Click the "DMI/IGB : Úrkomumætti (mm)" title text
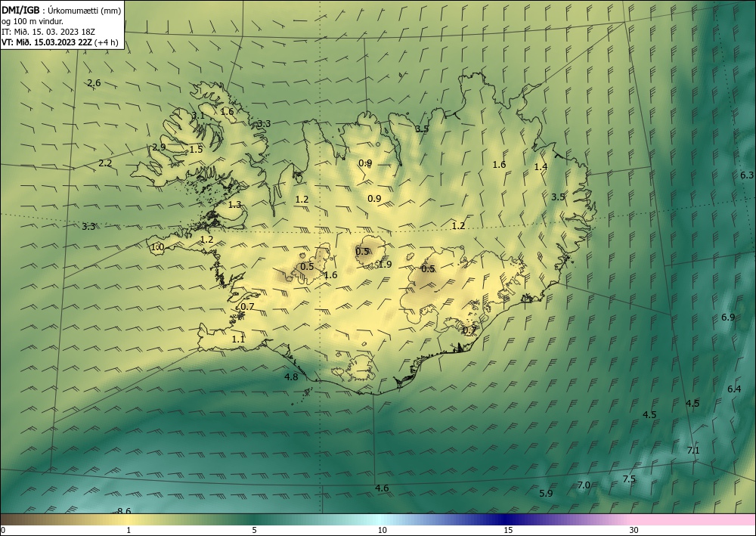This screenshot has width=756, height=536. [x=60, y=10]
